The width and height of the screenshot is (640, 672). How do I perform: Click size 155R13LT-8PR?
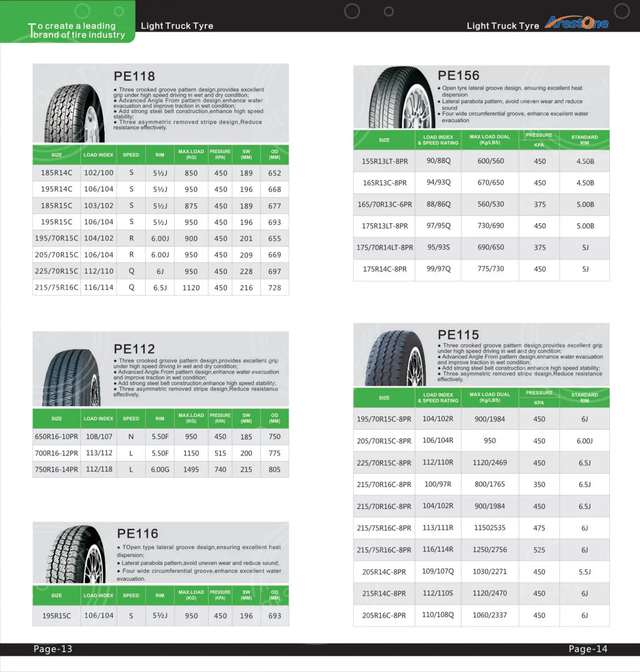[385, 161]
